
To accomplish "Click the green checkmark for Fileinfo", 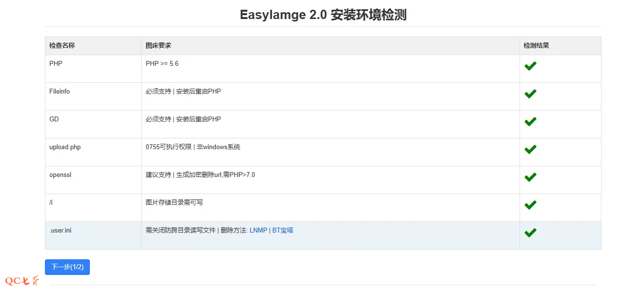I will point(530,94).
